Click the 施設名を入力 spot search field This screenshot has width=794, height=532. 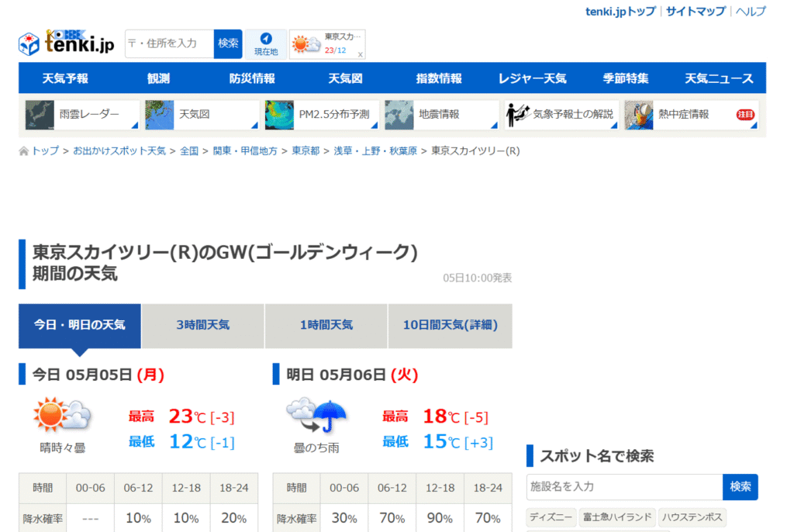click(624, 487)
